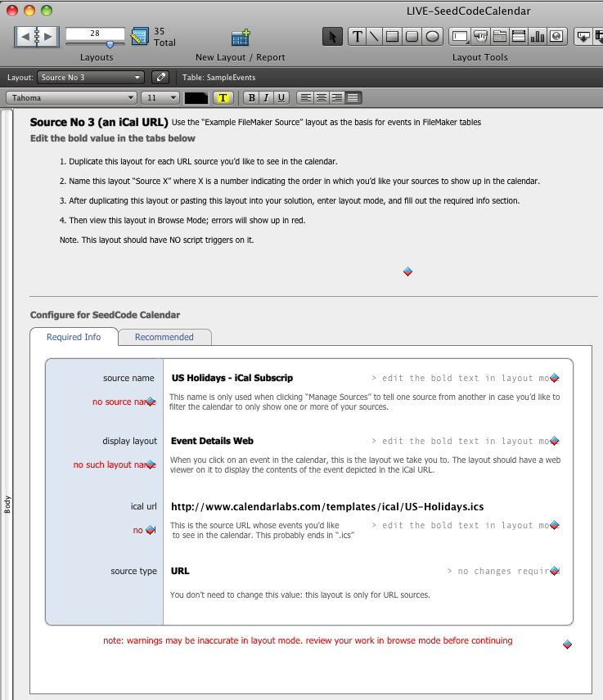This screenshot has height=700, width=603.
Task: Align text center
Action: (x=322, y=98)
